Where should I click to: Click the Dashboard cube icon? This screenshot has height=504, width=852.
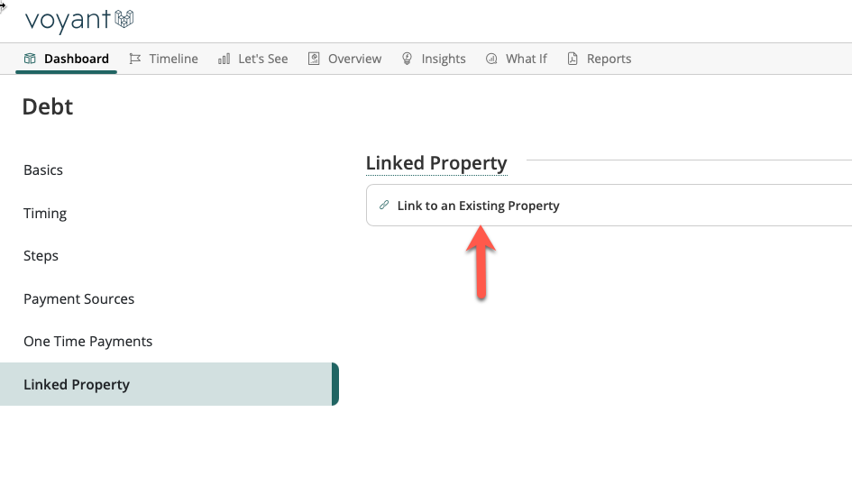(30, 59)
